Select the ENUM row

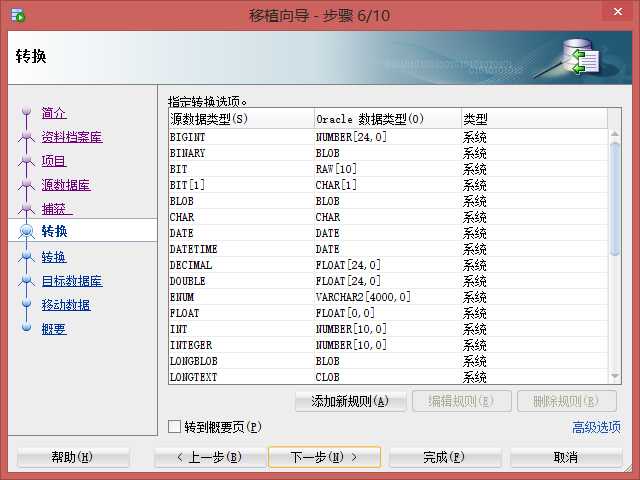[x=388, y=297]
